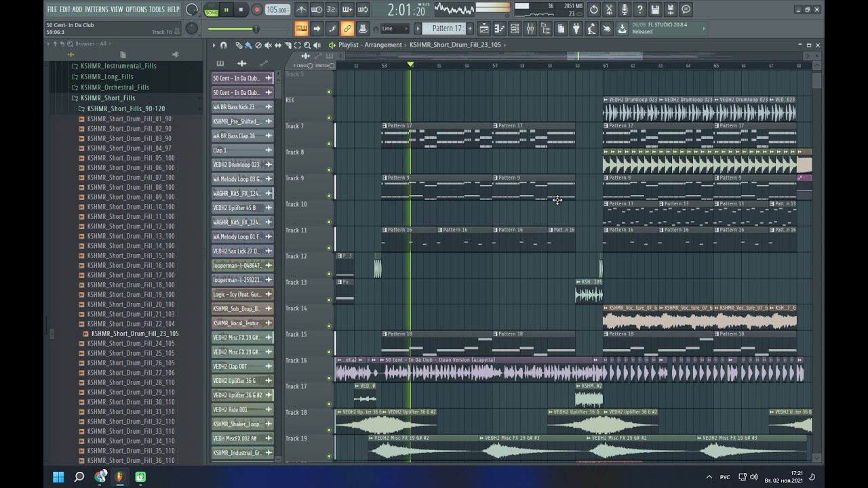Open the Channel rack view icon
This screenshot has height=488, width=868.
[514, 28]
